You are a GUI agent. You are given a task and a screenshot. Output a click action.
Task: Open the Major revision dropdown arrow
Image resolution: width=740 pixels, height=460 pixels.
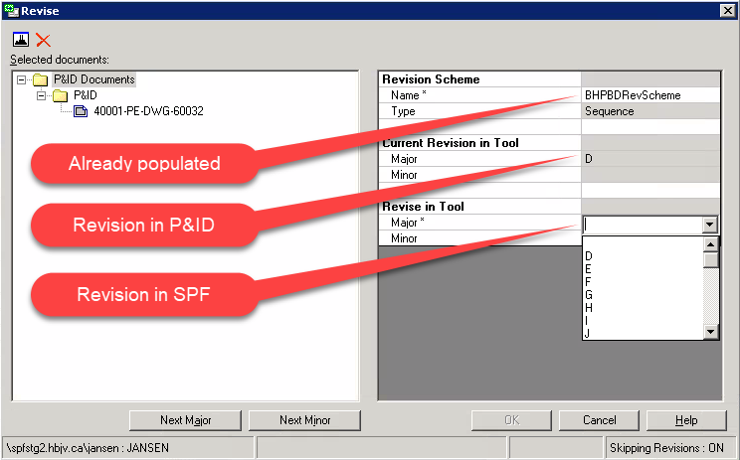711,226
